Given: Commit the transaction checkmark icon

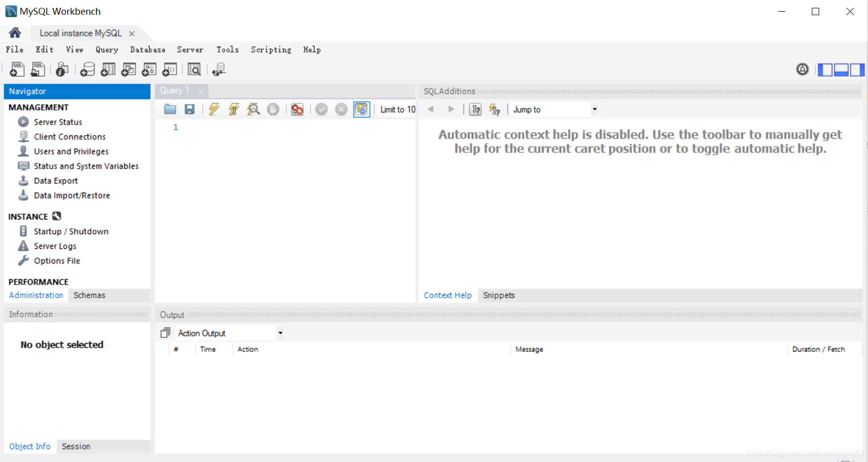Looking at the screenshot, I should [x=321, y=109].
